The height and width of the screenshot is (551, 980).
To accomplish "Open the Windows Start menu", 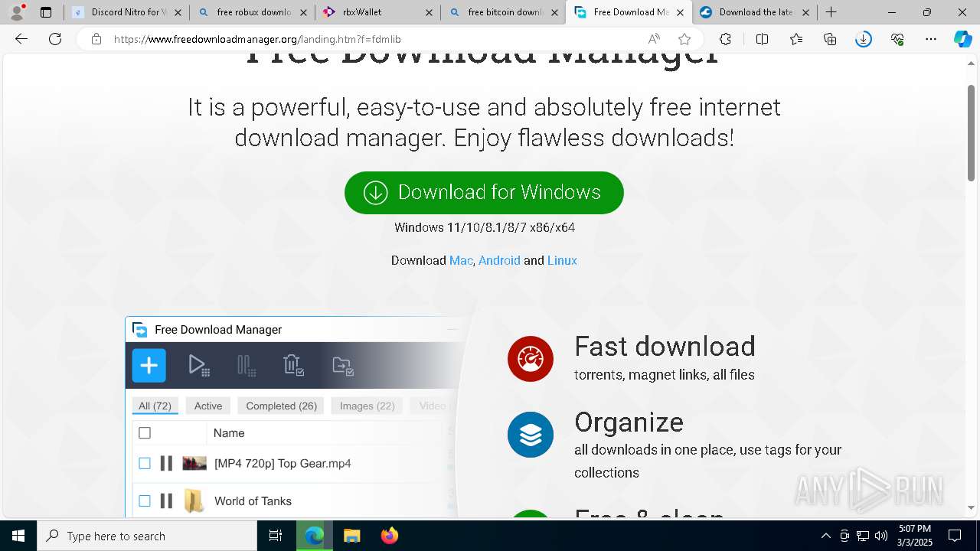I will coord(18,536).
